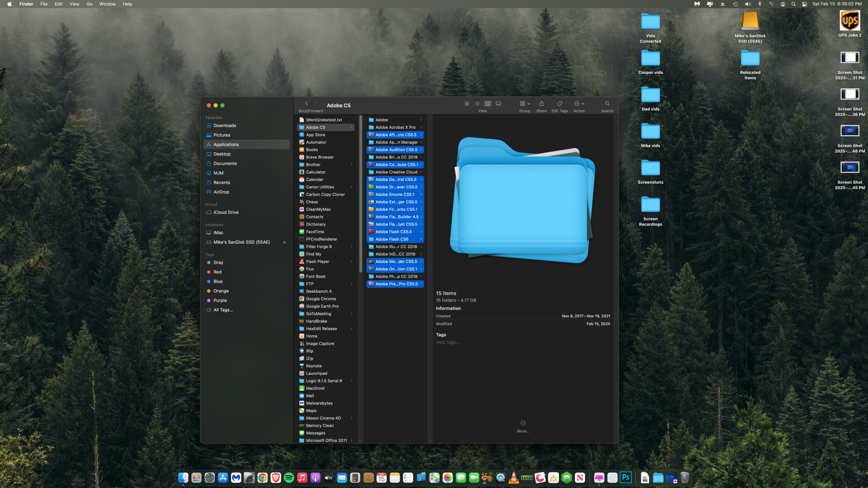Image resolution: width=868 pixels, height=488 pixels.
Task: Select the UPS Jobs 2 desktop icon
Action: (849, 24)
